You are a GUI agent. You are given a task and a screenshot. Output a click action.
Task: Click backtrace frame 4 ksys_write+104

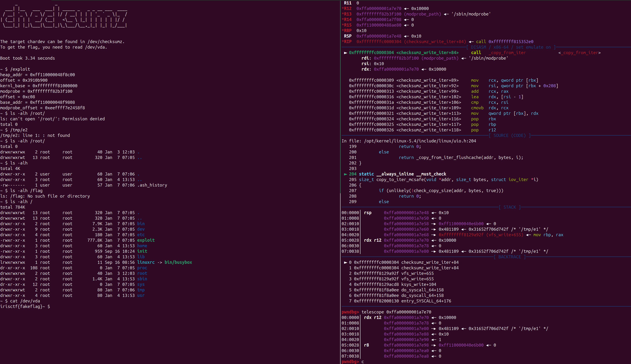(392, 284)
